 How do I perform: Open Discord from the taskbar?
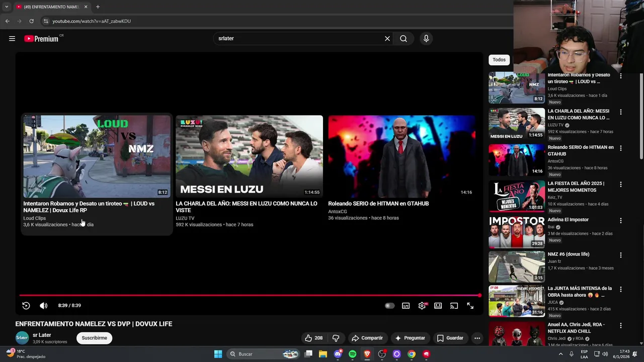tap(338, 354)
